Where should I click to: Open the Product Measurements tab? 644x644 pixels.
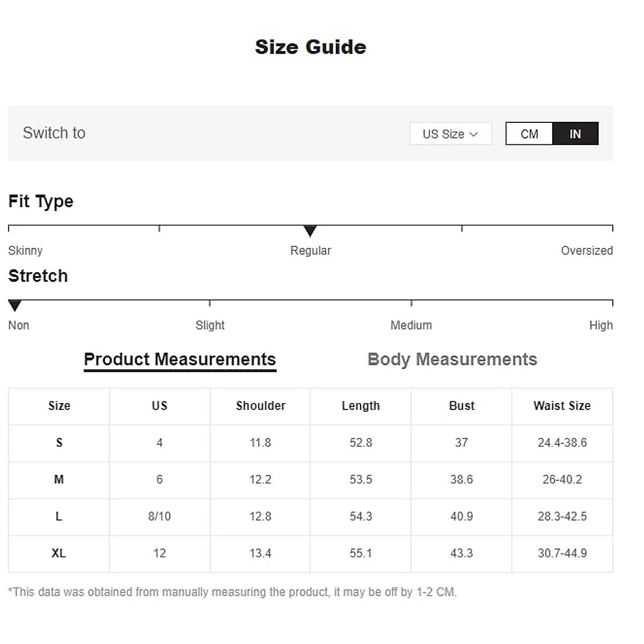tap(180, 360)
